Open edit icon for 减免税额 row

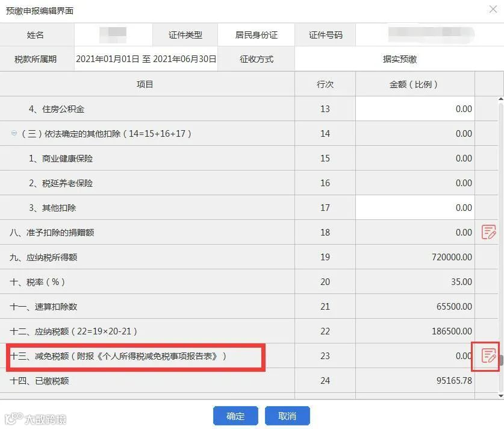tap(488, 355)
